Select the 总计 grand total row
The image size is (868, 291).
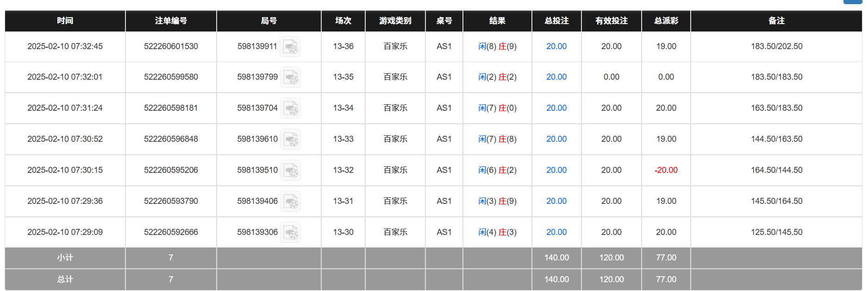(x=64, y=279)
